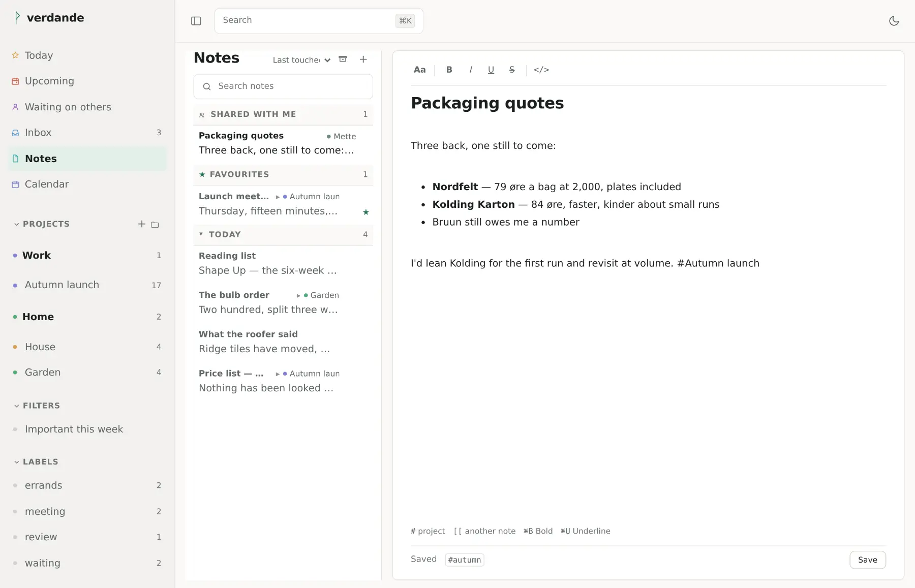
Task: Open What the roofer said note
Action: [x=283, y=342]
